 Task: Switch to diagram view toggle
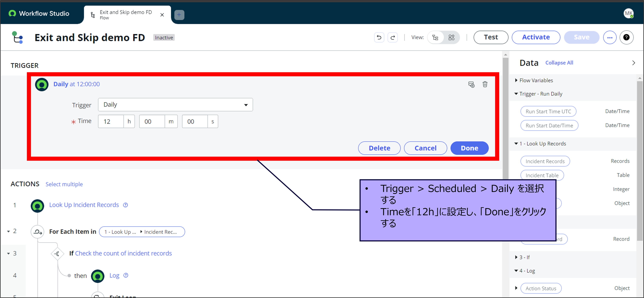[451, 38]
